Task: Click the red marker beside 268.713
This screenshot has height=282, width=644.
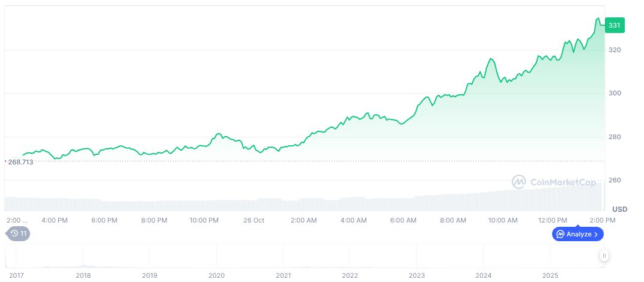Action: tap(5, 161)
